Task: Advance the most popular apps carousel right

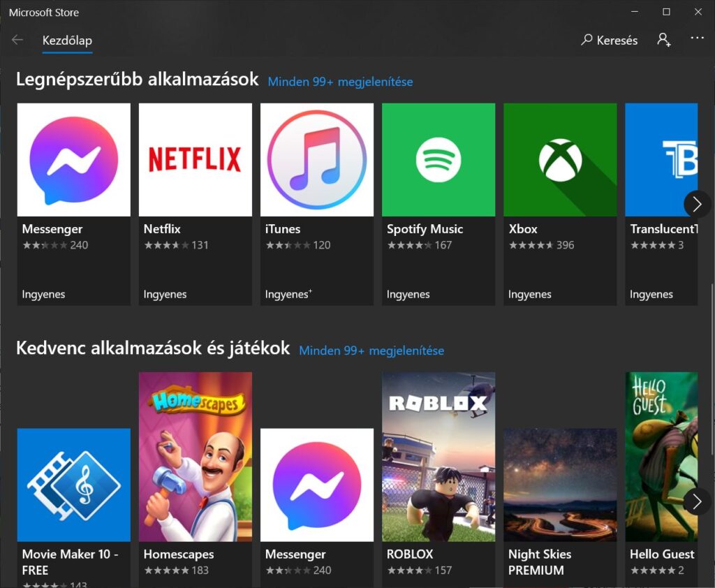Action: tap(696, 204)
